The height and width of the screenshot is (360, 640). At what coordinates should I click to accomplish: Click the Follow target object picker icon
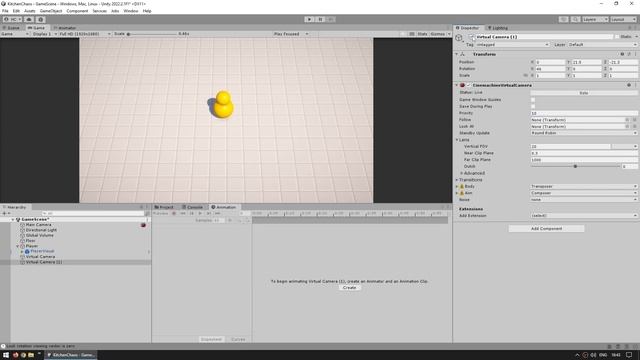[x=627, y=120]
